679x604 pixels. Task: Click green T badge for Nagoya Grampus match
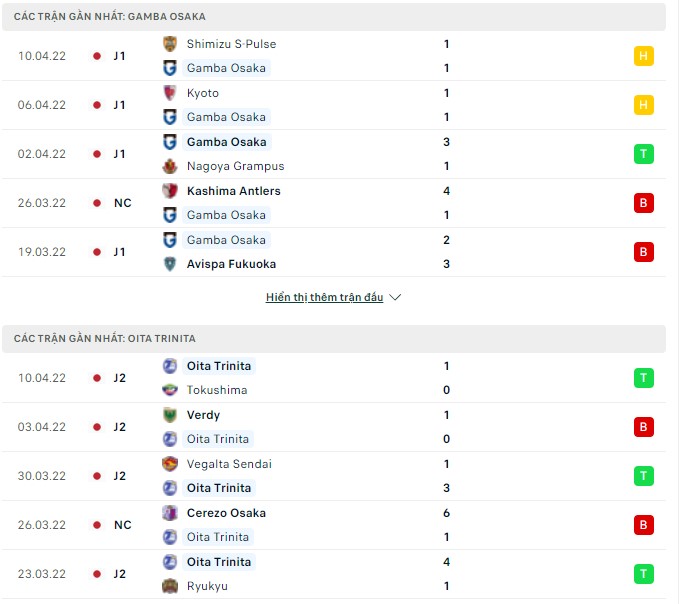[644, 154]
